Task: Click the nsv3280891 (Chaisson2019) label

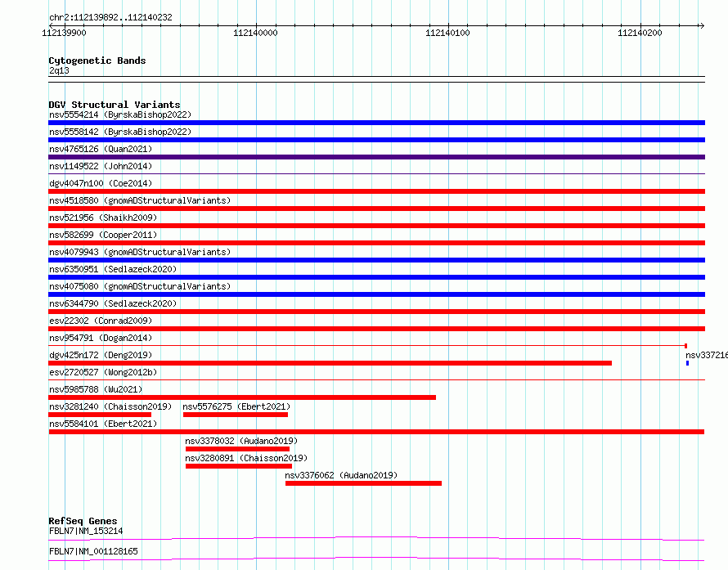Action: [246, 458]
